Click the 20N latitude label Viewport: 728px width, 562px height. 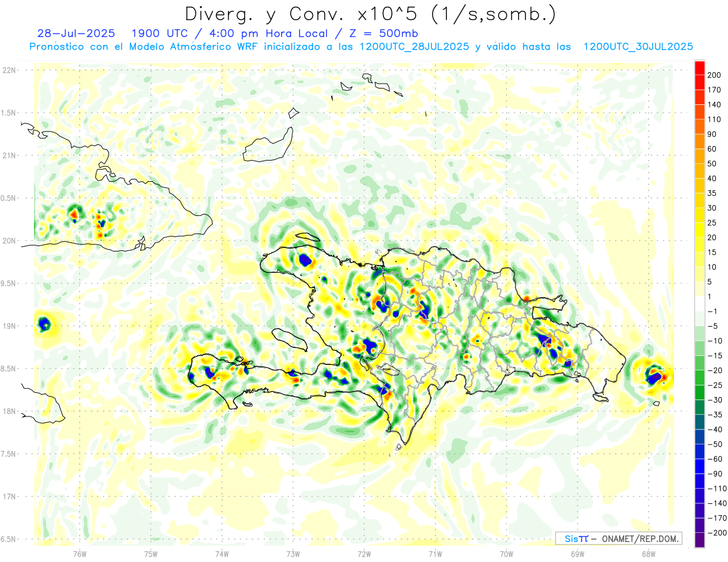tap(9, 241)
